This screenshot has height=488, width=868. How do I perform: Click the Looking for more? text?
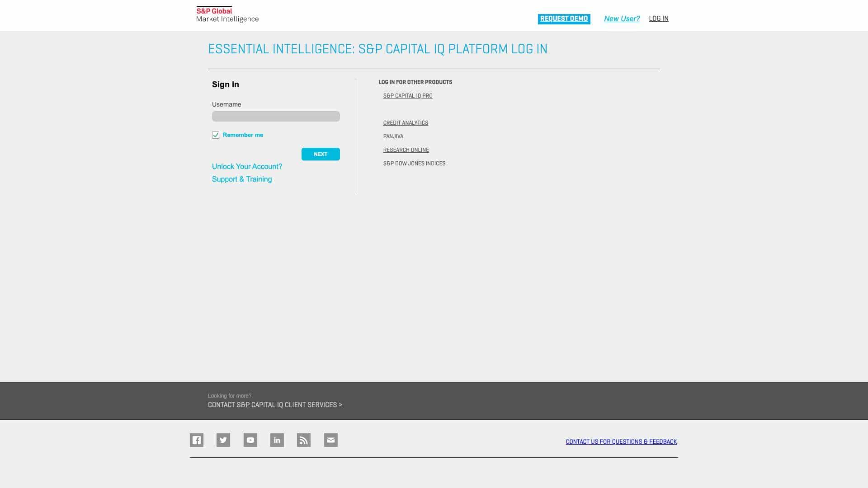point(230,396)
